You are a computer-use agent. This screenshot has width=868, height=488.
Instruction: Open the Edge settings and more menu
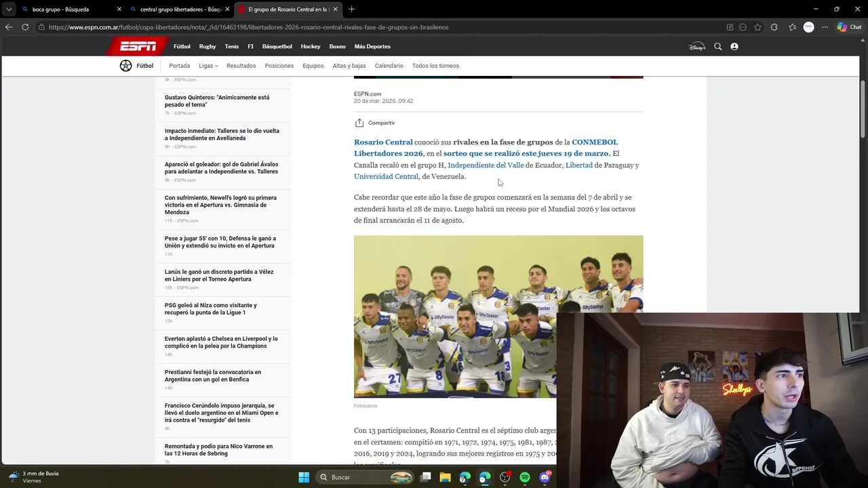pyautogui.click(x=825, y=27)
